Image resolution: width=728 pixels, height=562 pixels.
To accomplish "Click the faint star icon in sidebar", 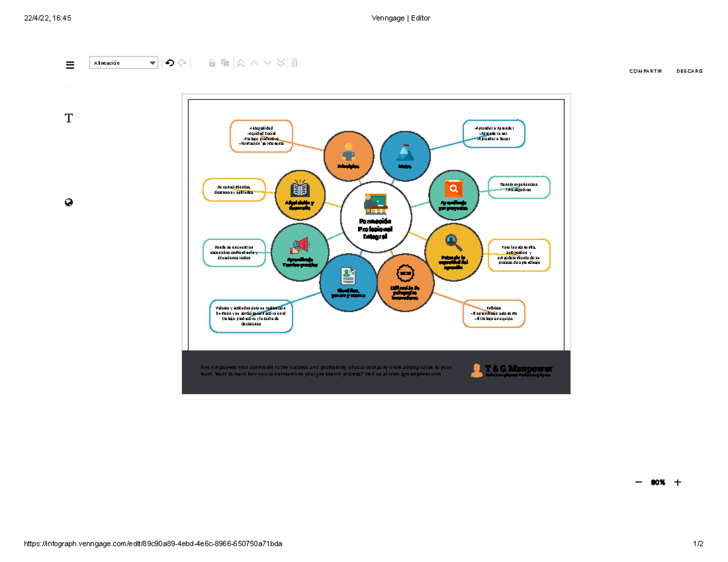I will point(69,90).
